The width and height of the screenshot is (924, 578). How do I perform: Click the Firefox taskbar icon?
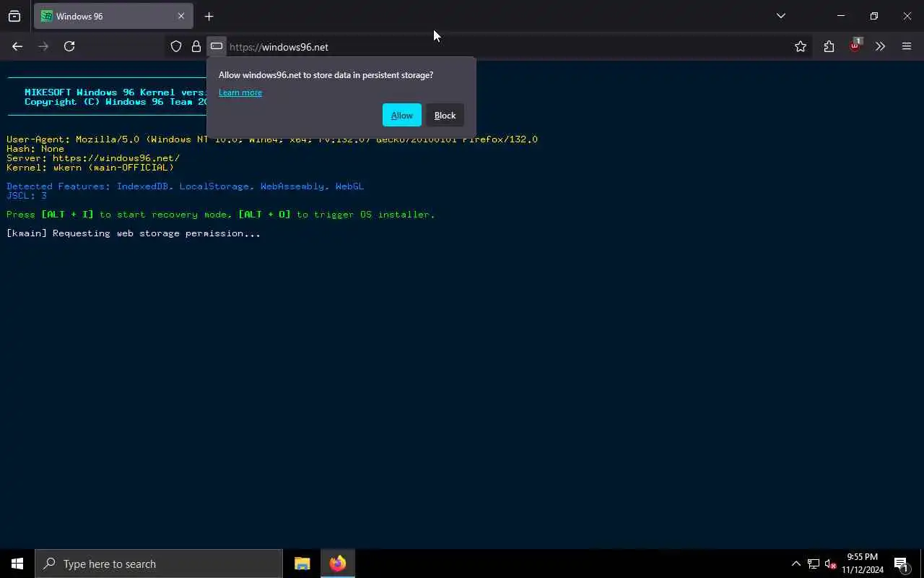[337, 564]
